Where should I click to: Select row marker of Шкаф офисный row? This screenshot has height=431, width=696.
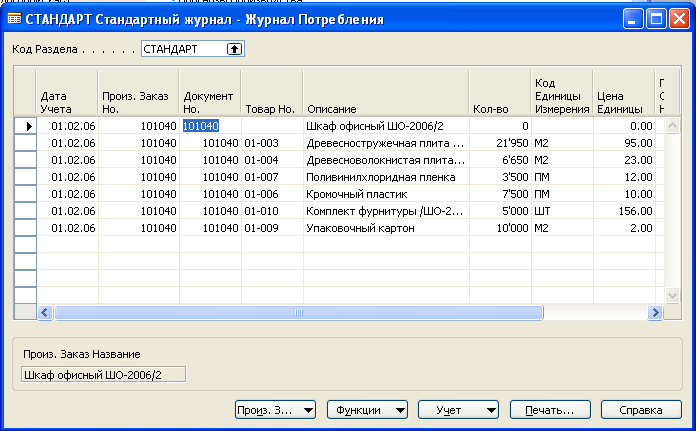[x=25, y=126]
